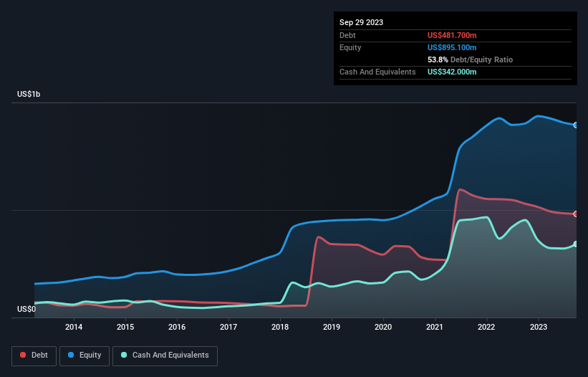Click the 2018 x-axis label

pyautogui.click(x=280, y=327)
